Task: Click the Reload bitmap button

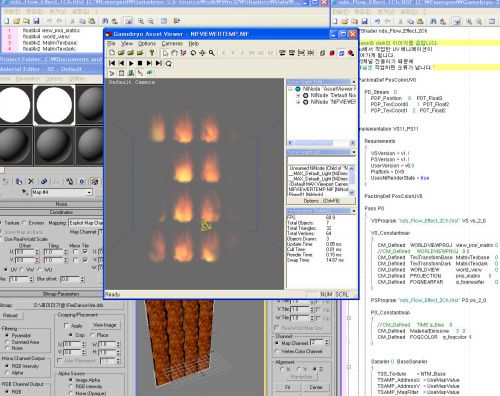Action: tap(10, 315)
